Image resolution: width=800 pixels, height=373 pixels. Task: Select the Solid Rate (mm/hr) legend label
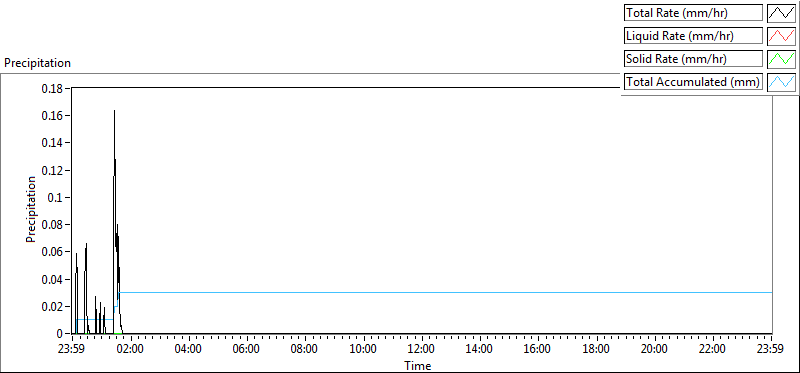click(693, 59)
